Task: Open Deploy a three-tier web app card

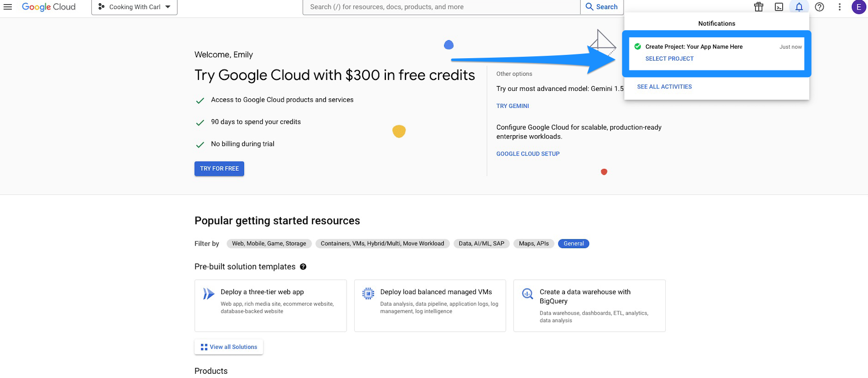Action: pos(270,306)
